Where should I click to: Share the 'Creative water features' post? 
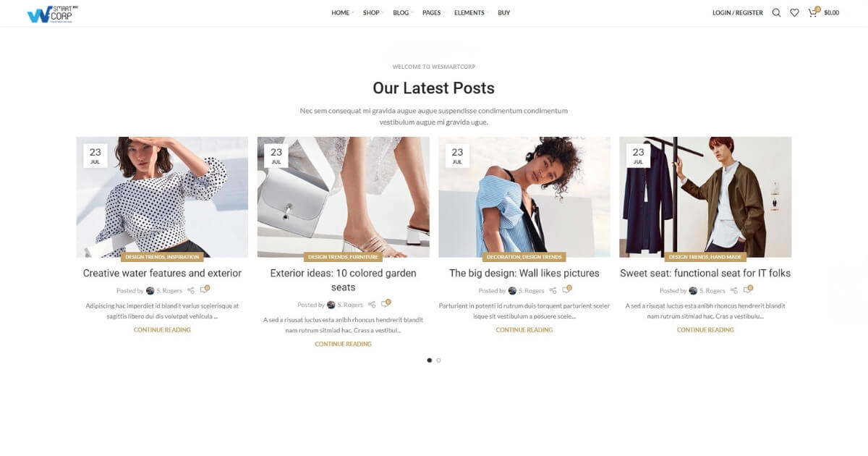pos(190,290)
